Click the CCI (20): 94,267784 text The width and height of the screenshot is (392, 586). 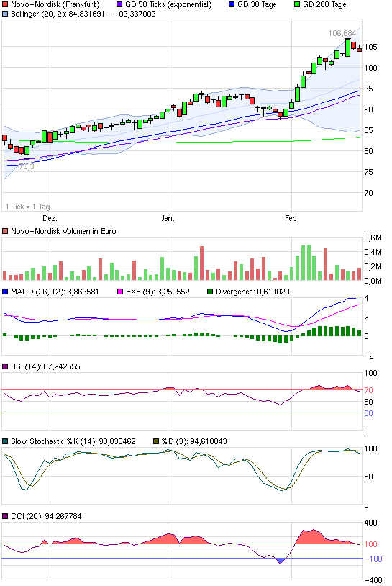click(x=46, y=516)
